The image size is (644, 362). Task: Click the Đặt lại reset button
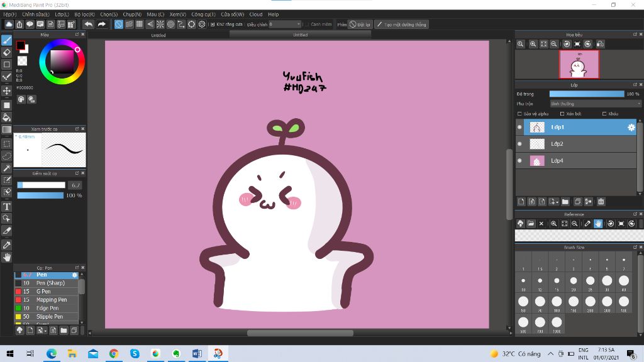(x=360, y=25)
